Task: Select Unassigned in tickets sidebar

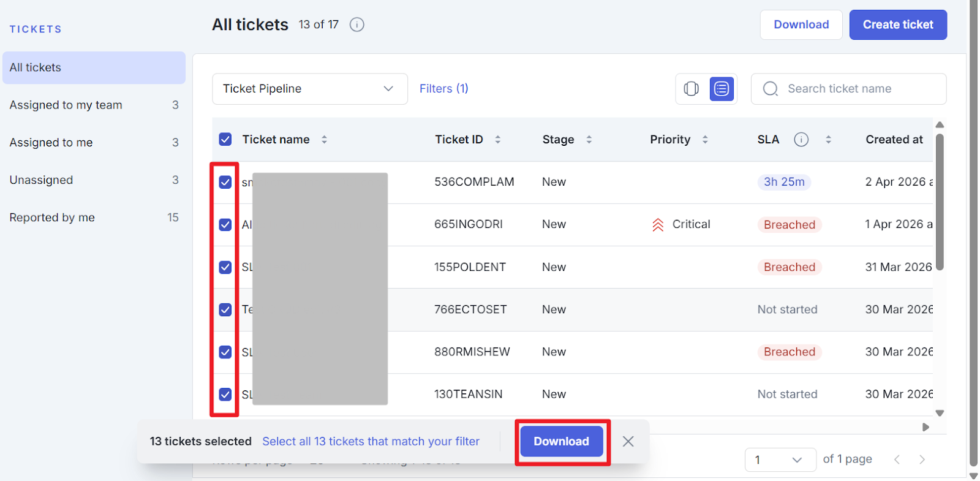Action: 42,180
